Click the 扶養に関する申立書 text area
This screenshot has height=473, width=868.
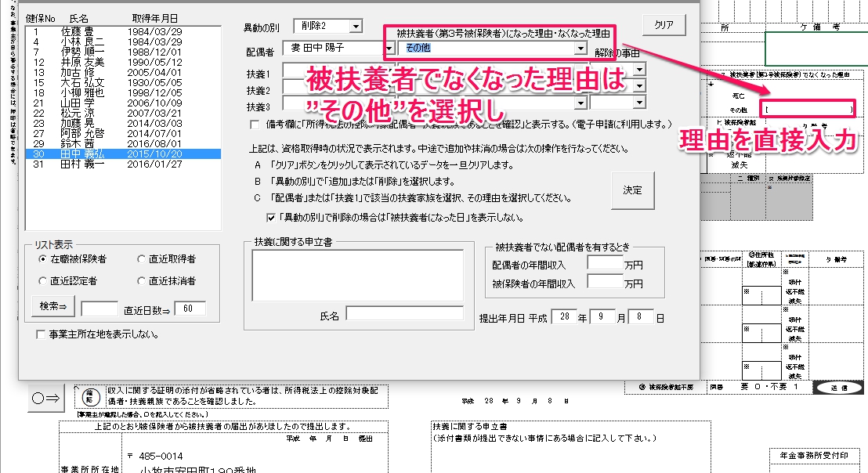pos(357,276)
